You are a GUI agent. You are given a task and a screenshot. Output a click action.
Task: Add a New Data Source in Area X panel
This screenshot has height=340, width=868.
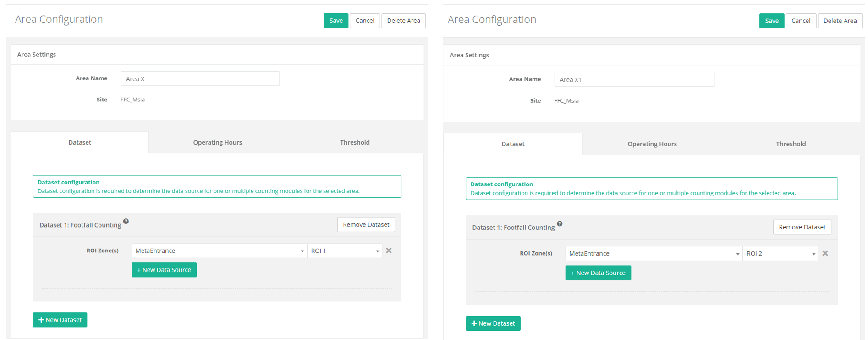pos(164,270)
